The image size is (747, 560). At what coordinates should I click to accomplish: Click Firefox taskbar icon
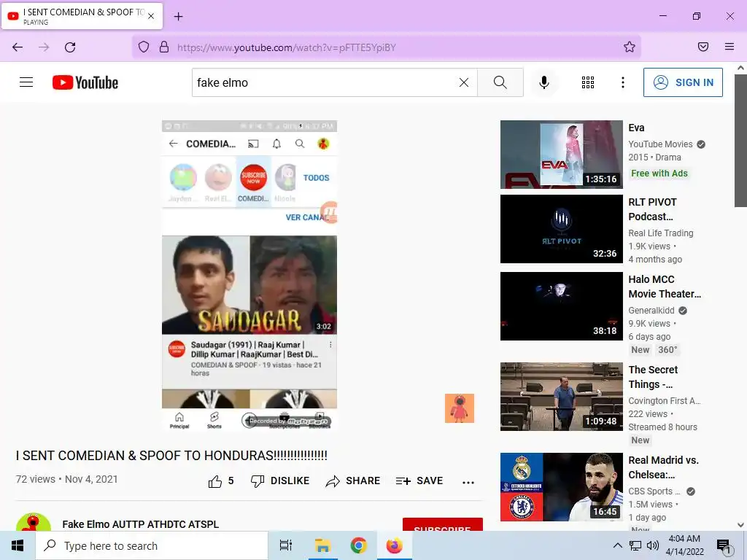coord(395,545)
